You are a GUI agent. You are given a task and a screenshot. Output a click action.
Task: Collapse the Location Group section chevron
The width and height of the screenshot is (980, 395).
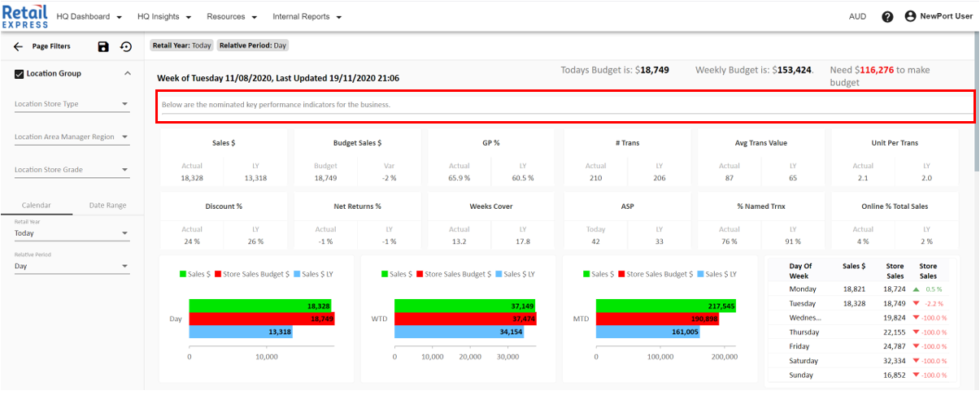point(127,74)
